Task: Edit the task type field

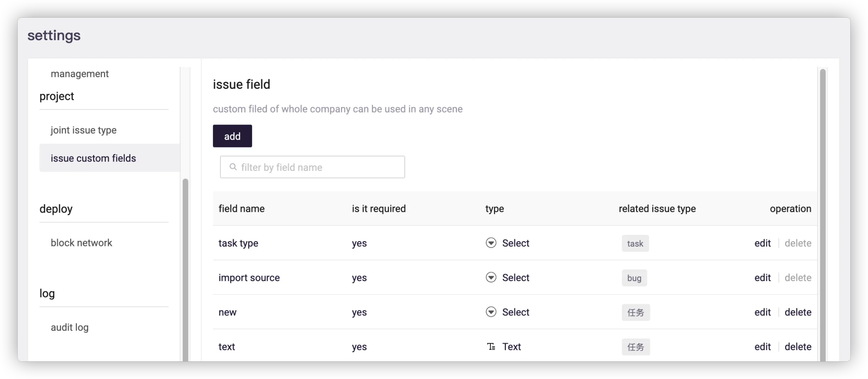Action: click(763, 243)
